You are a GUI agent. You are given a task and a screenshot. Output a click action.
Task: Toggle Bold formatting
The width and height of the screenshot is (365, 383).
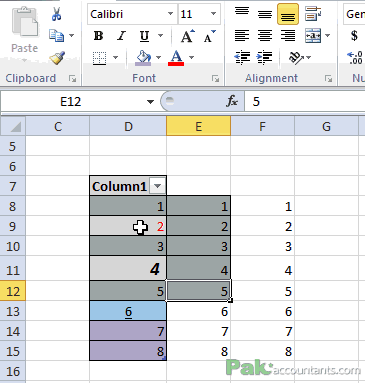point(98,36)
